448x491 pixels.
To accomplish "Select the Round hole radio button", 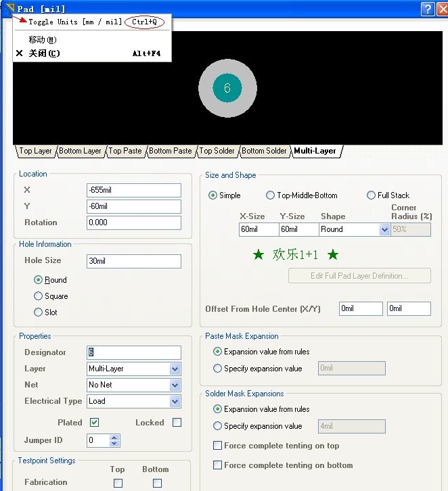I will pos(38,280).
